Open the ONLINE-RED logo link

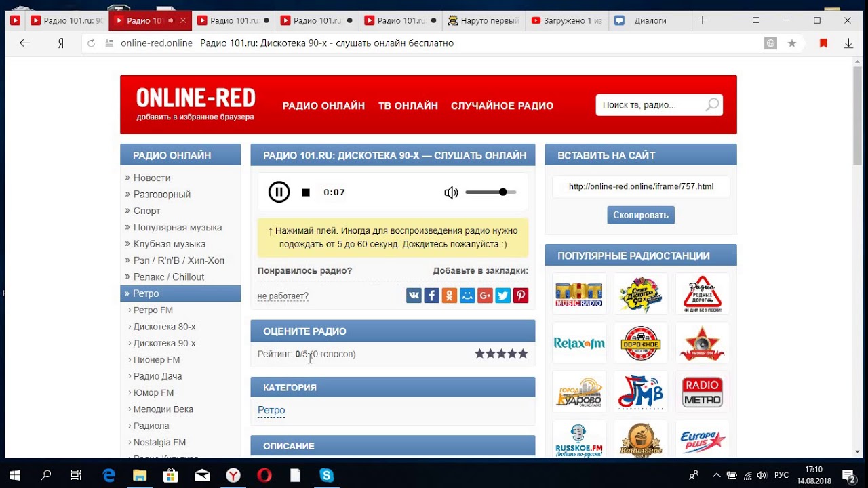coord(195,98)
